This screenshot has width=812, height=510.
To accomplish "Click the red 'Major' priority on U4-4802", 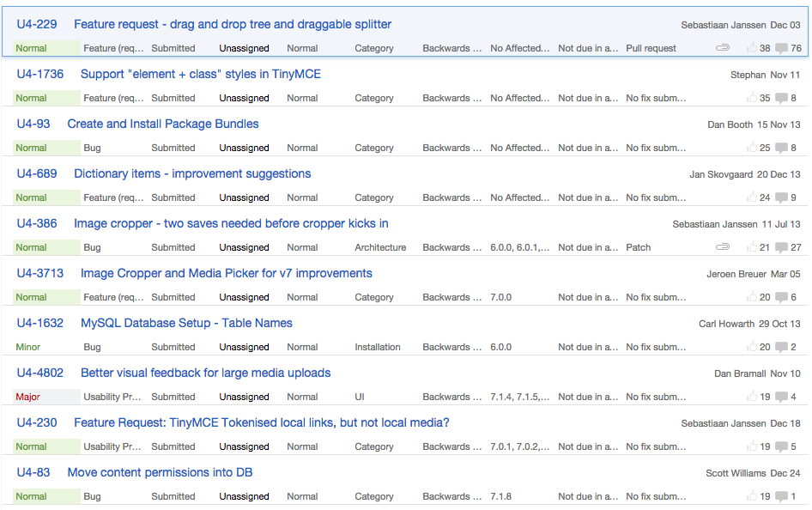I will [x=27, y=397].
